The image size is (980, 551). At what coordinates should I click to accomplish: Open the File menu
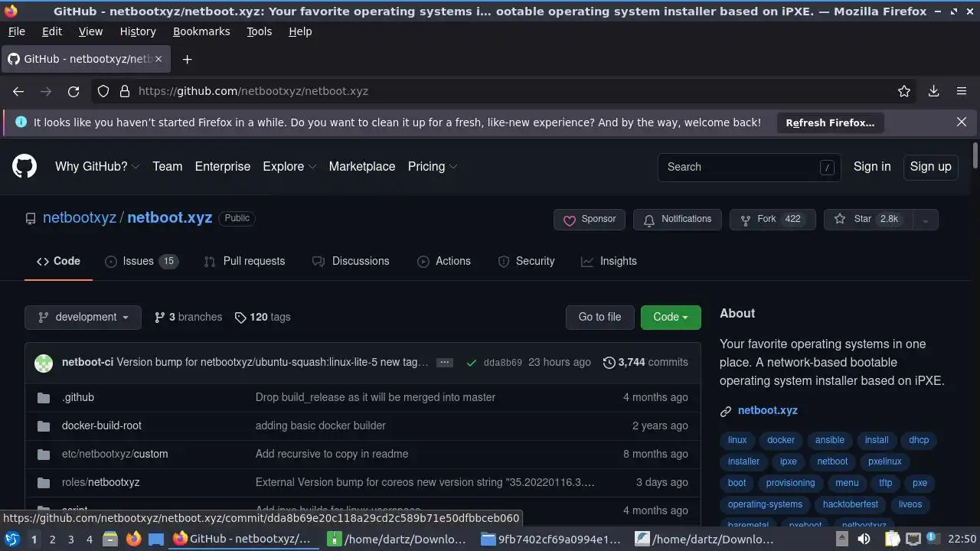click(x=16, y=31)
